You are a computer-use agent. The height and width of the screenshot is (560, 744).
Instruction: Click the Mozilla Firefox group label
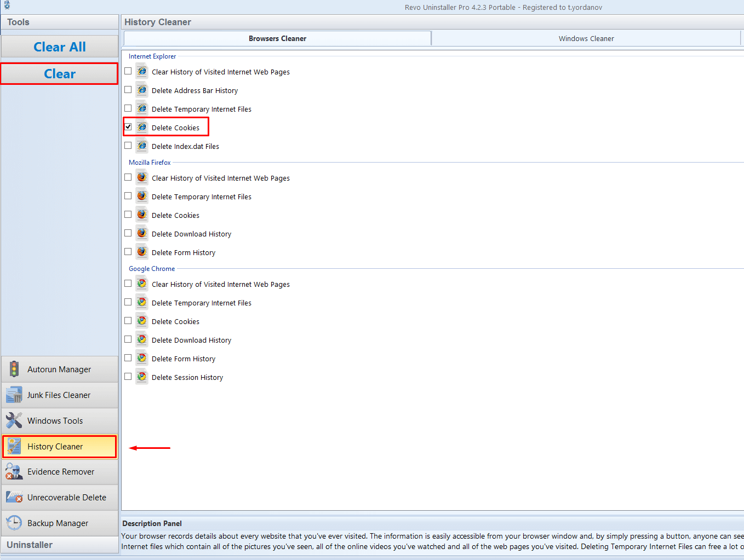click(x=150, y=163)
